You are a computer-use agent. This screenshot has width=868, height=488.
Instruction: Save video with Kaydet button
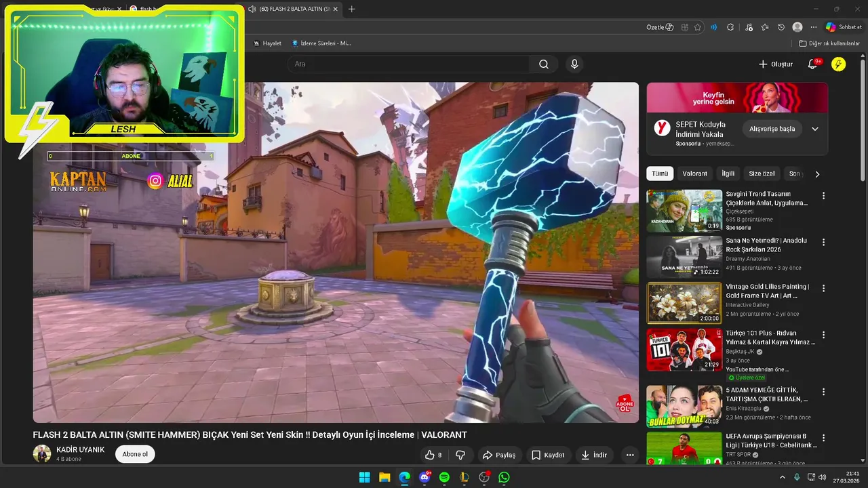(548, 455)
